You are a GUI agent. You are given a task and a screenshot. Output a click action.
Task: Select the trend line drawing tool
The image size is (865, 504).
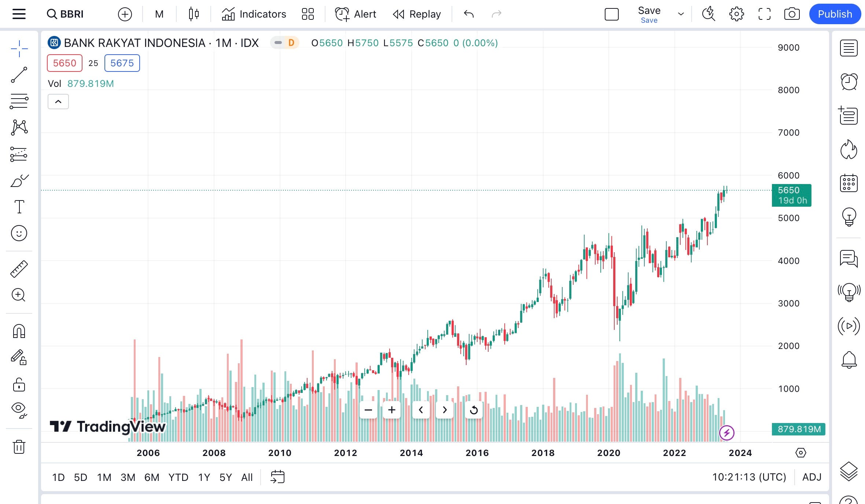coord(19,75)
